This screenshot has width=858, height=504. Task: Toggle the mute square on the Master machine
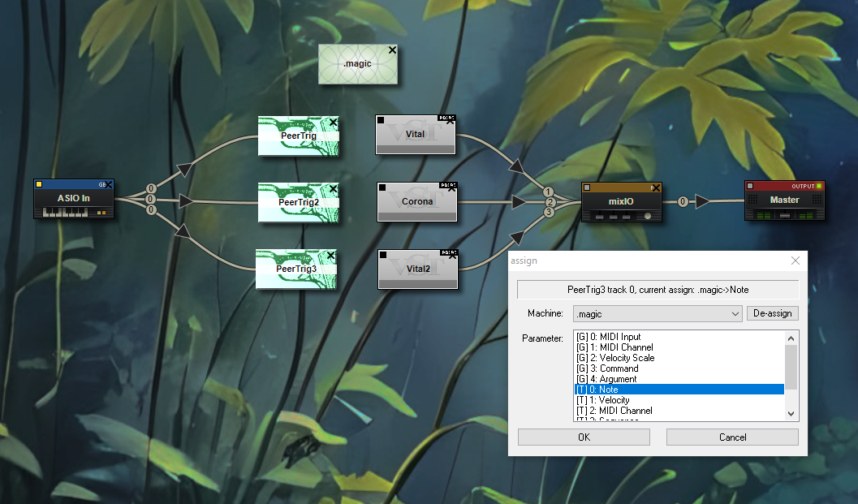coord(750,186)
